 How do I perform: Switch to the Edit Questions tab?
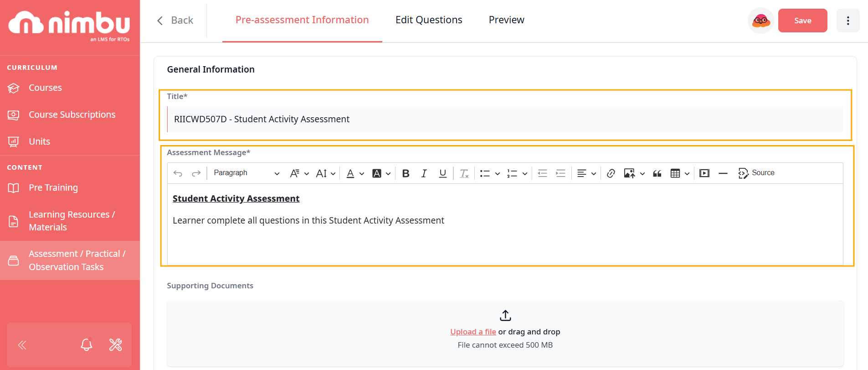tap(429, 20)
